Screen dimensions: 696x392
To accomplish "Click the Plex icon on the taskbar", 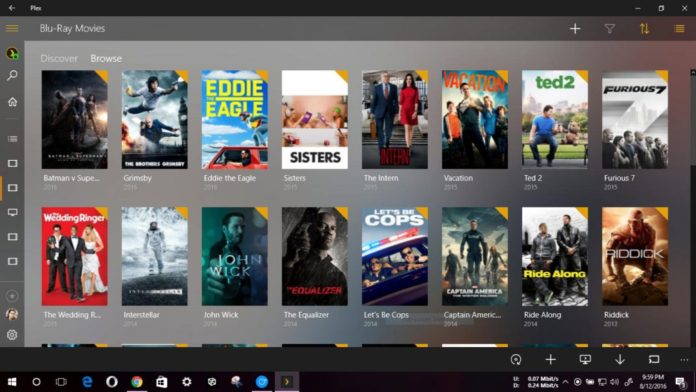I will (x=287, y=382).
